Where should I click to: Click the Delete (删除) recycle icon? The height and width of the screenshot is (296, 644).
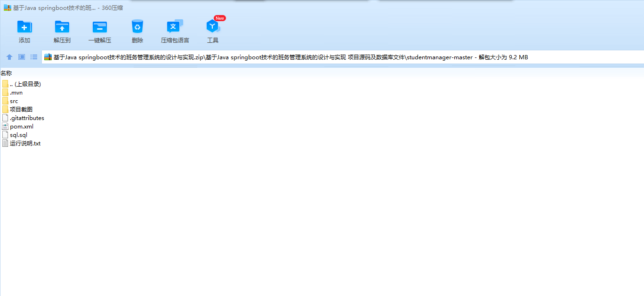[137, 27]
